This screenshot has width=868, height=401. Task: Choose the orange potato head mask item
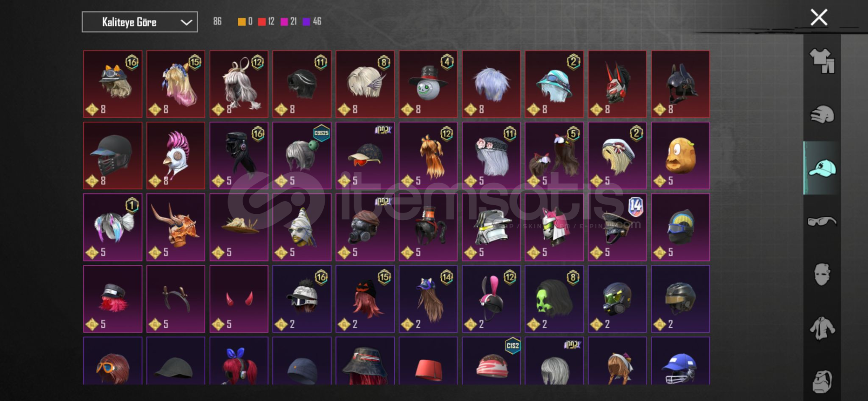click(x=680, y=156)
